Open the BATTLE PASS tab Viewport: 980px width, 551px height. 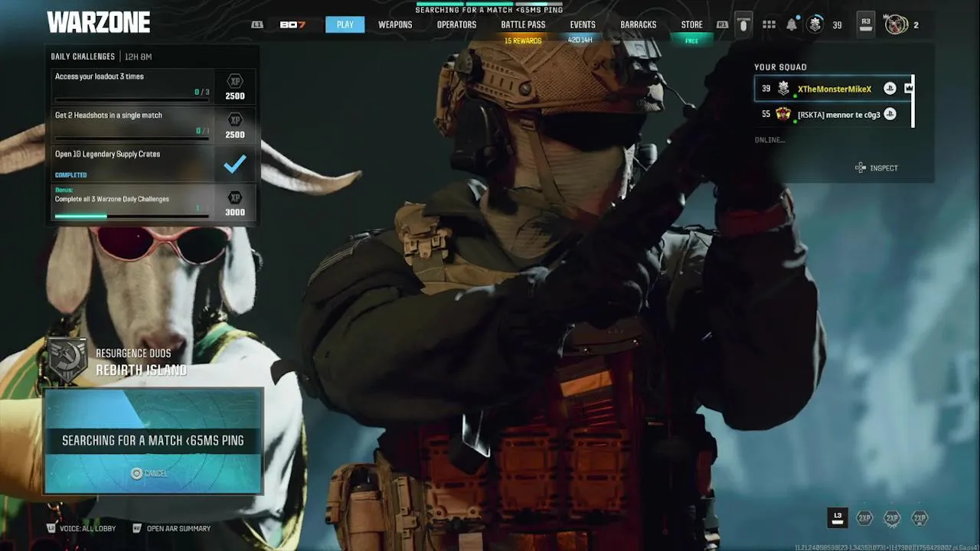[x=523, y=24]
